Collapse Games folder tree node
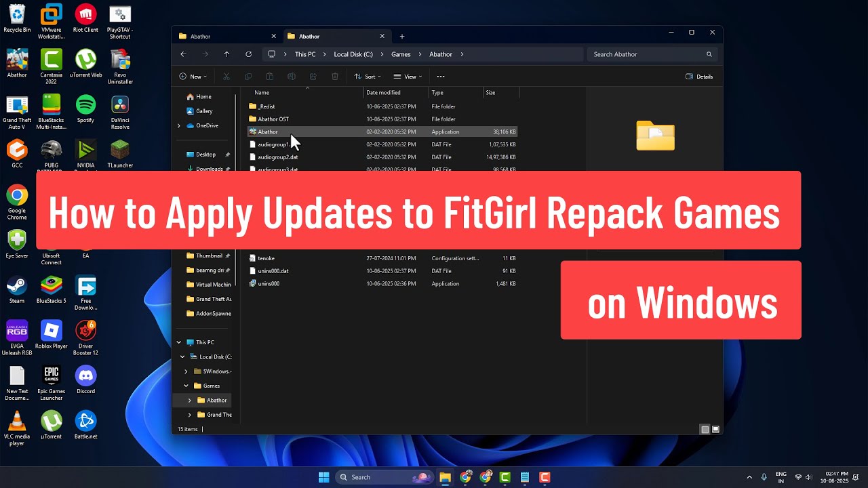Viewport: 868px width, 488px height. coord(186,386)
